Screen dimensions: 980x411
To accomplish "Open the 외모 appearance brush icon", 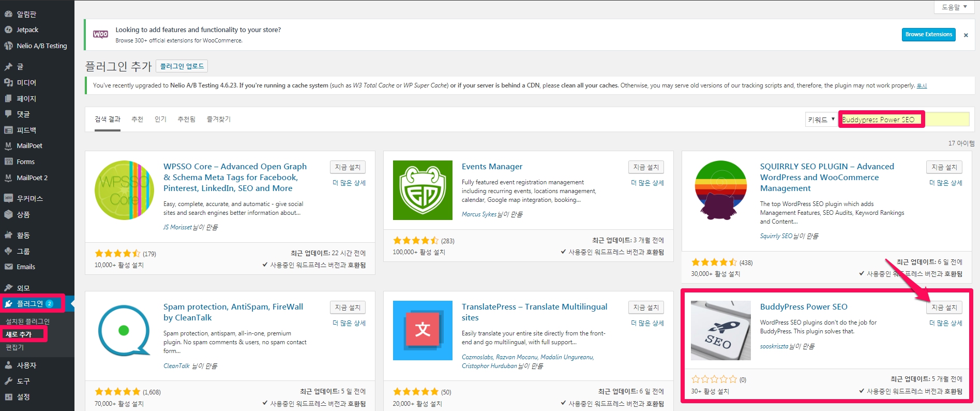I will pyautogui.click(x=8, y=288).
